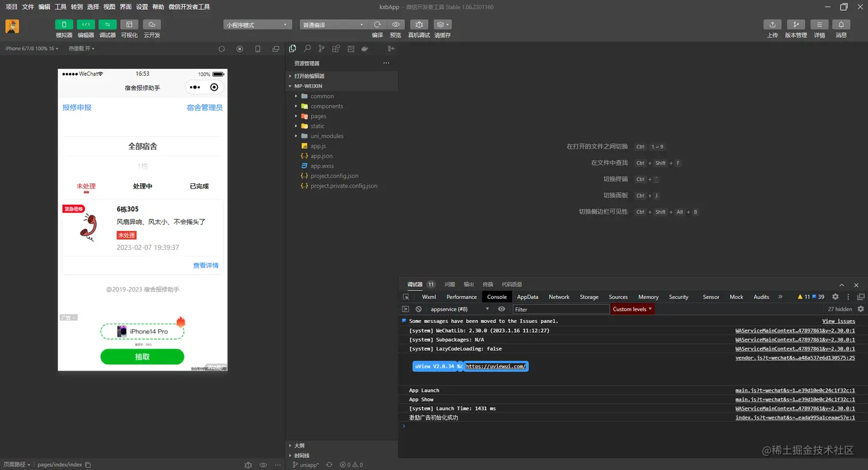This screenshot has width=868, height=470.
Task: Open the hot reload dropdown
Action: (82, 49)
